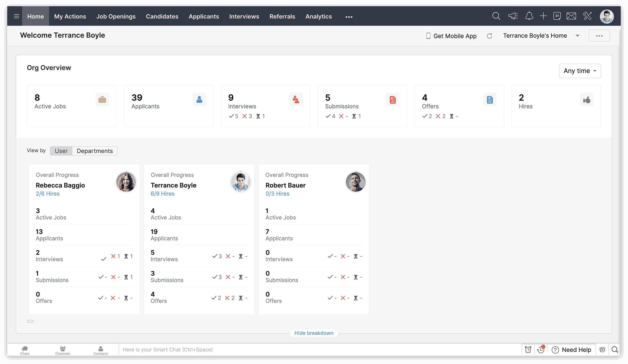Open Rebecca Baggio's 2/6 Hires link
The image size is (628, 364).
coord(48,194)
